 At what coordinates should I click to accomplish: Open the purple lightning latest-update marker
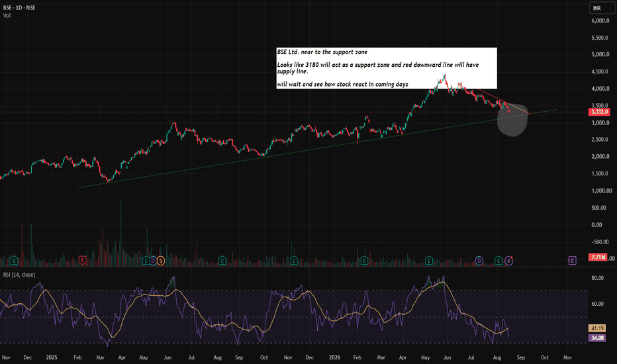(509, 261)
